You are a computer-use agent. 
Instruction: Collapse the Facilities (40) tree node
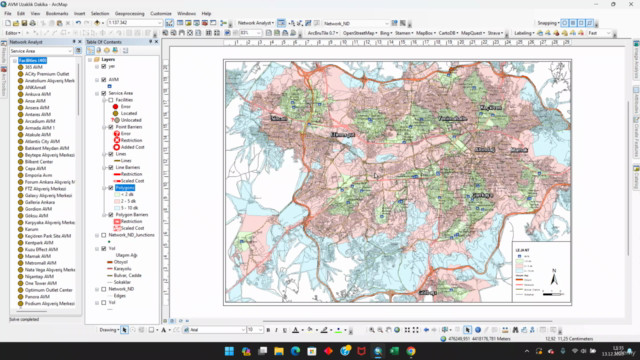point(15,60)
